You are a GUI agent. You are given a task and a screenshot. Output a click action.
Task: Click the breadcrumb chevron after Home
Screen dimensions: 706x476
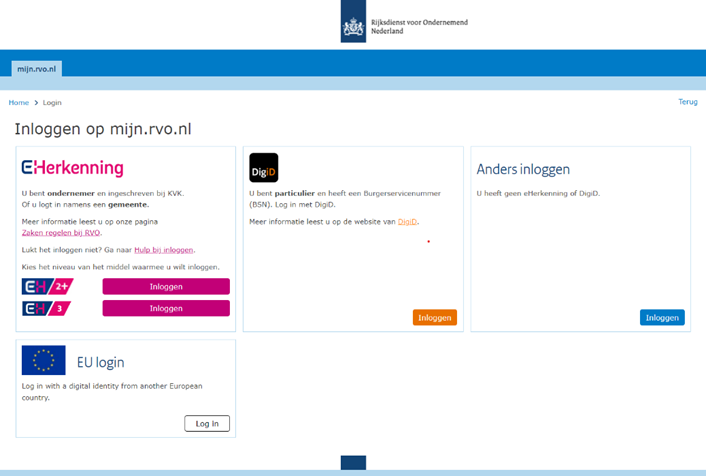coord(36,103)
